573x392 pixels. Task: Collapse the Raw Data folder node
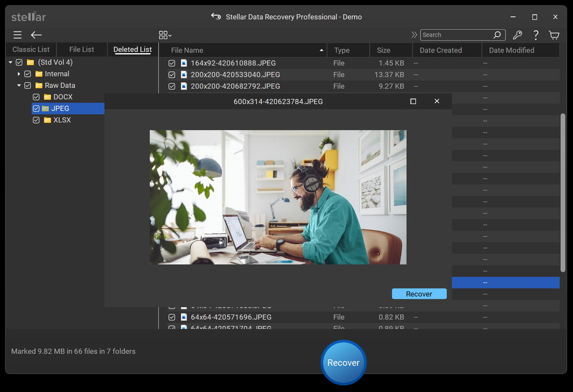pyautogui.click(x=19, y=86)
